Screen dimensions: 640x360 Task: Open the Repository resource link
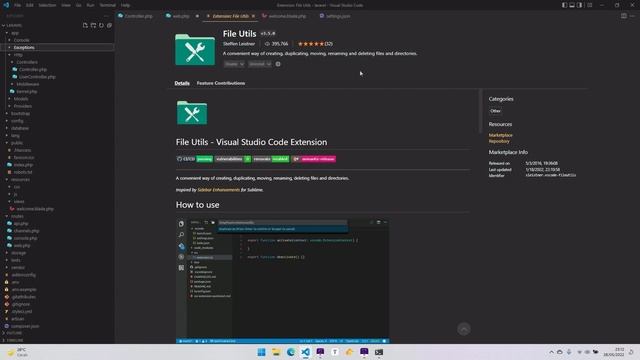point(499,141)
